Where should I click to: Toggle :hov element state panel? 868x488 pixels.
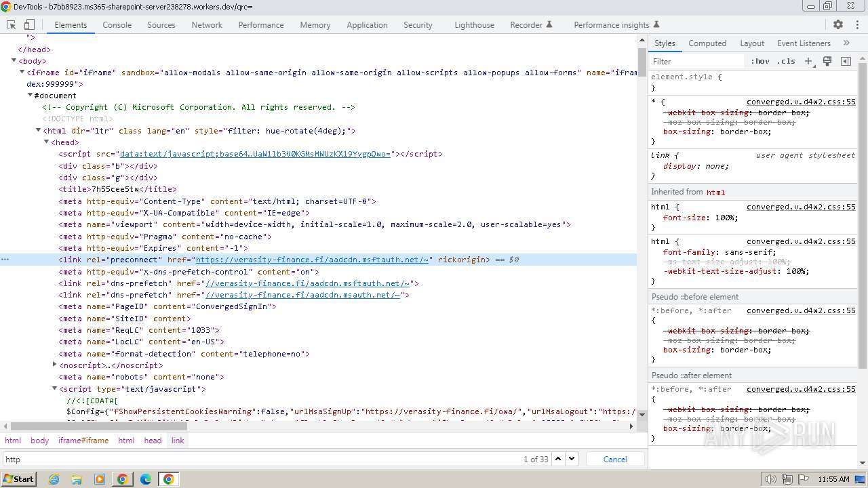760,61
